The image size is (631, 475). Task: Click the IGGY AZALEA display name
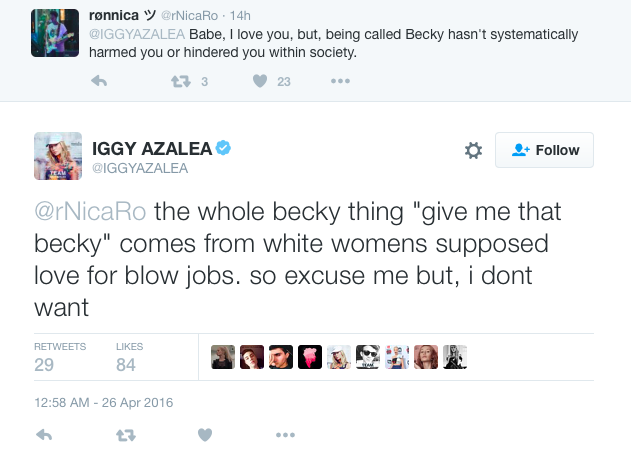[x=151, y=148]
